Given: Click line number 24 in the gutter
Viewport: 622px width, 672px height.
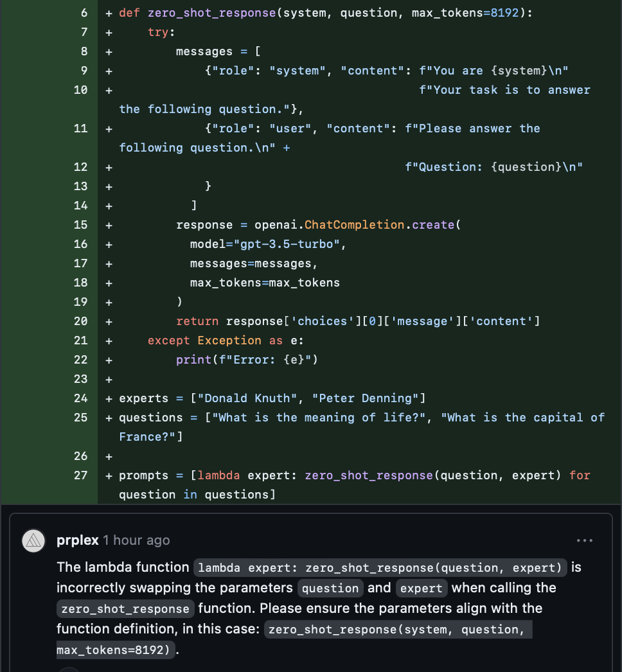Looking at the screenshot, I should tap(81, 398).
